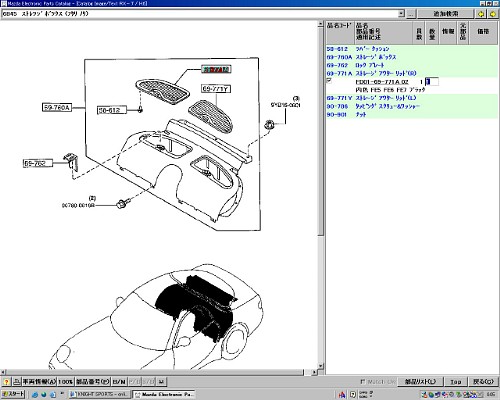The image size is (500, 400).
Task: Click the 数量 column header
Action: [432, 32]
